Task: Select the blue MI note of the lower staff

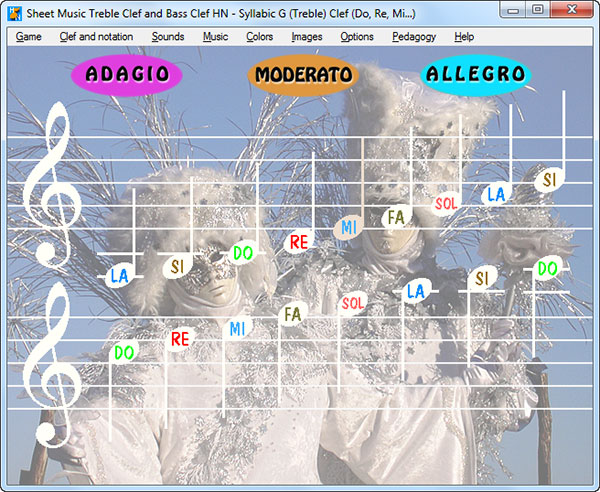Action: tap(237, 328)
